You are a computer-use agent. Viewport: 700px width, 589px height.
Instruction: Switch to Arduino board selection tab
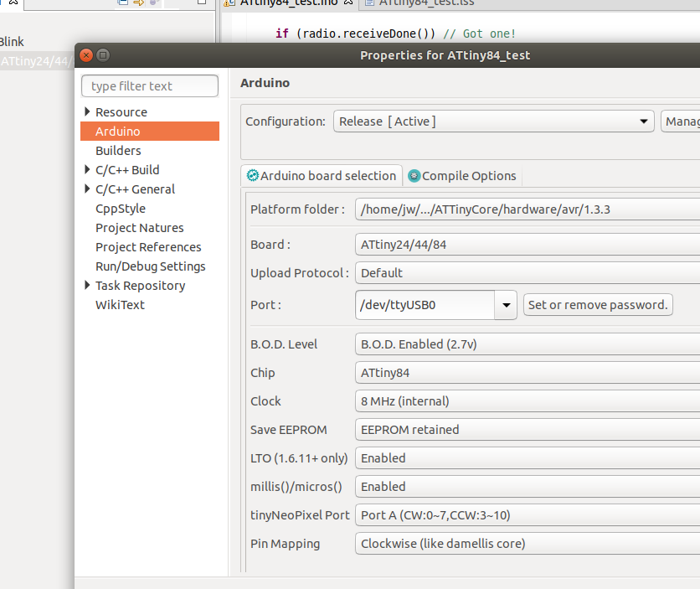pyautogui.click(x=322, y=175)
